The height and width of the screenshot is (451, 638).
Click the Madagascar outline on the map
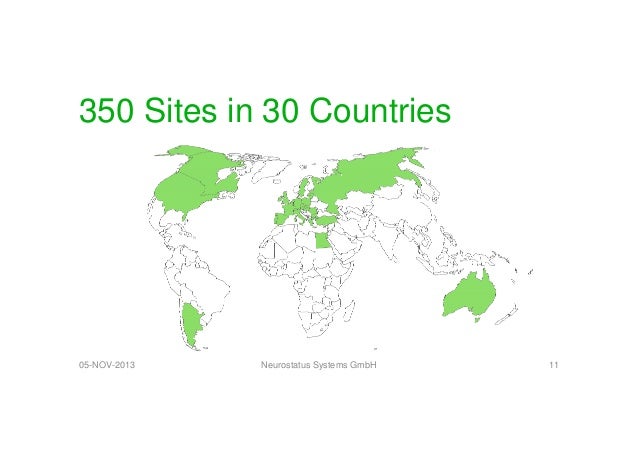[x=350, y=310]
